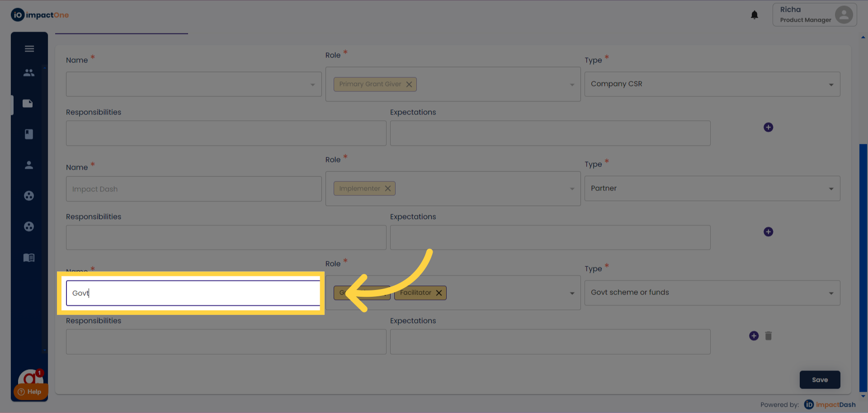This screenshot has width=868, height=413.
Task: Open the hamburger menu in sidebar
Action: (29, 49)
